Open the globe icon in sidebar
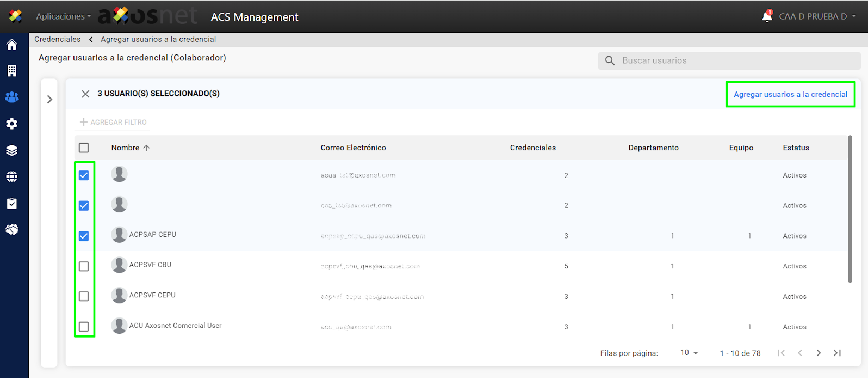The image size is (868, 379). [12, 176]
